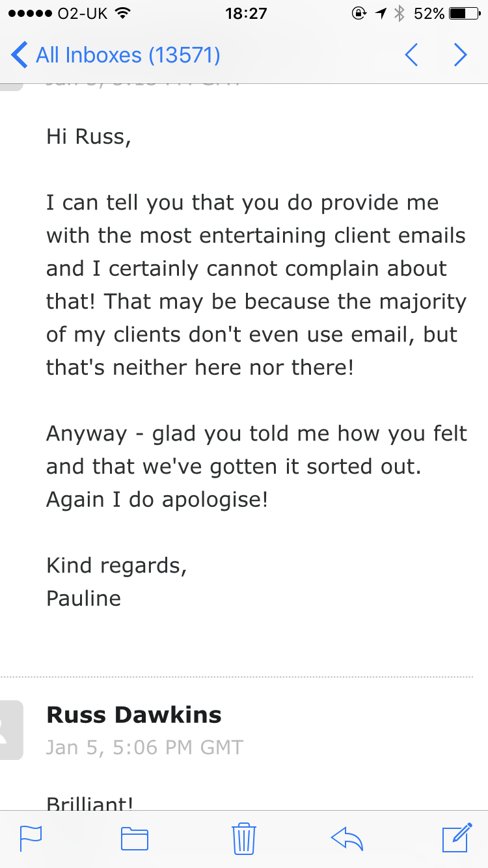
Task: Go to next message arrow
Action: pyautogui.click(x=460, y=55)
